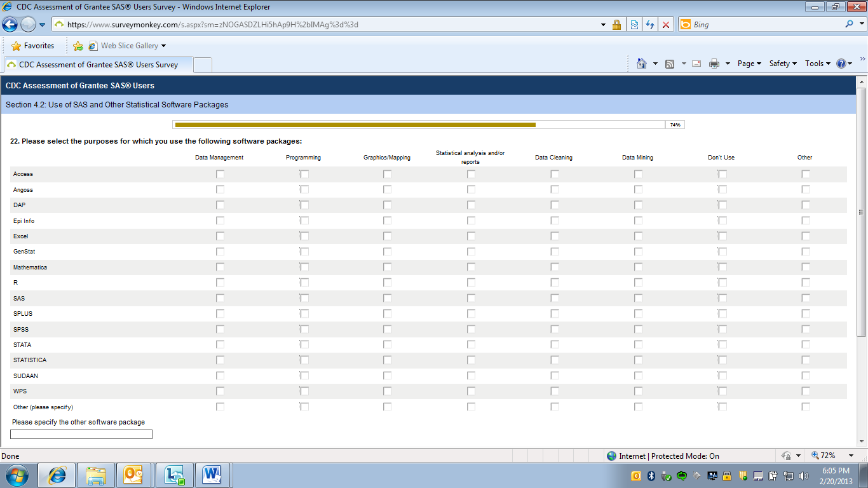Click the Stop loading red X icon

click(666, 25)
